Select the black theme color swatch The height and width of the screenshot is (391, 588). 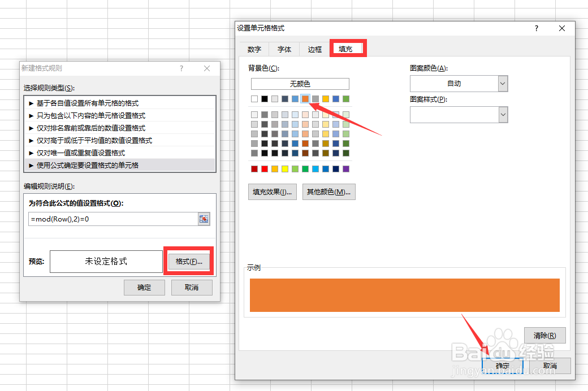265,99
